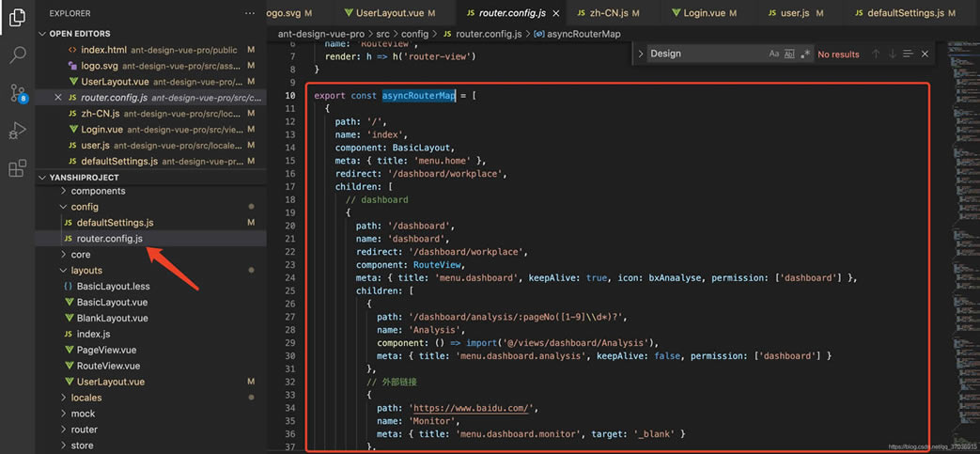The image size is (980, 454).
Task: Expand the store folder
Action: click(82, 446)
